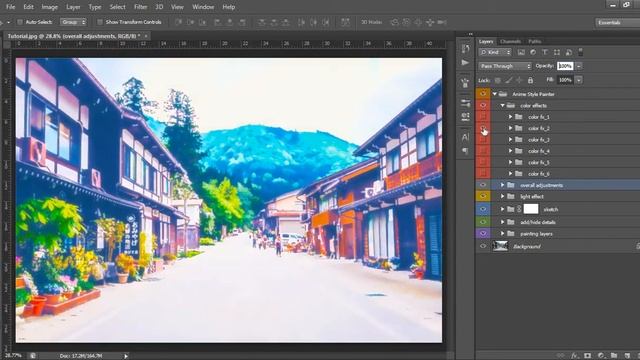Show the color fx_1 group
Image resolution: width=640 pixels, height=360 pixels.
483,117
